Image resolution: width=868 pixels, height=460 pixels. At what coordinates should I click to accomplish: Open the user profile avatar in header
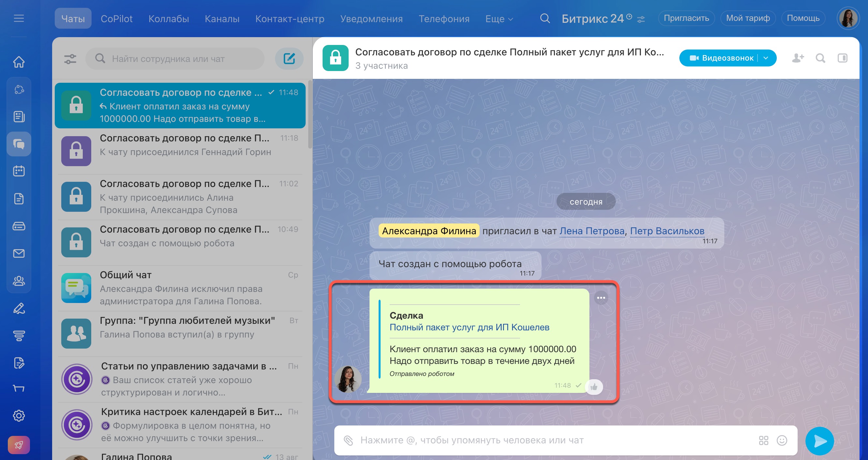tap(847, 18)
